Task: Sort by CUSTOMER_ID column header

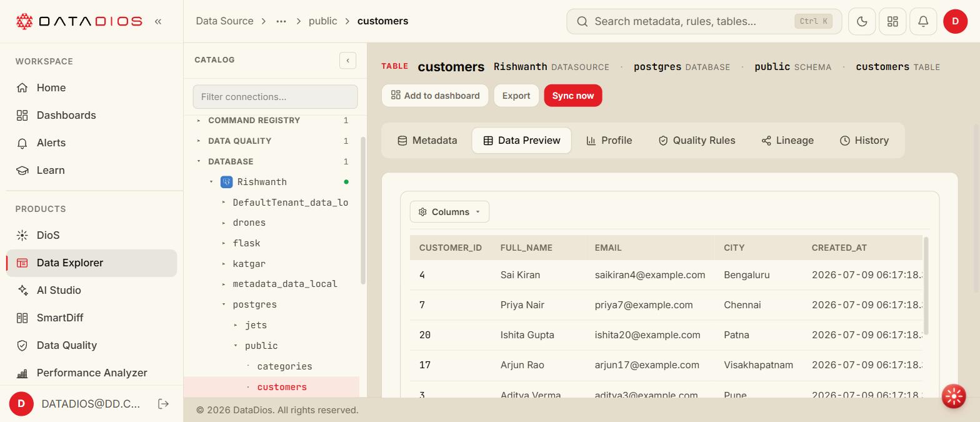Action: pyautogui.click(x=451, y=248)
